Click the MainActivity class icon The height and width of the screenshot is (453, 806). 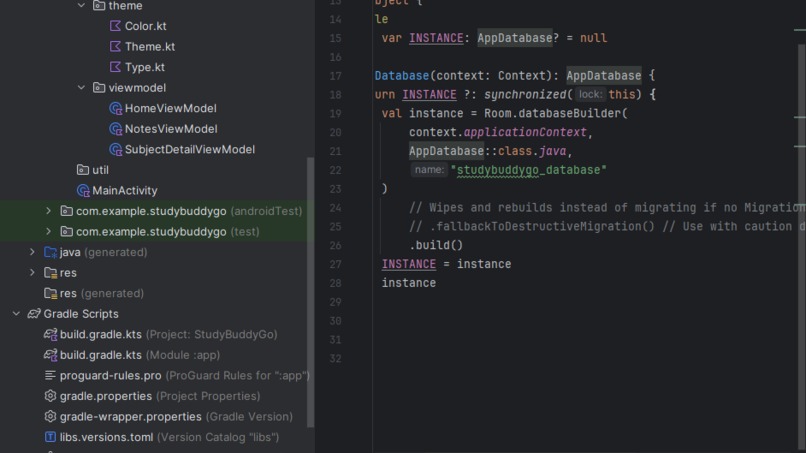83,190
